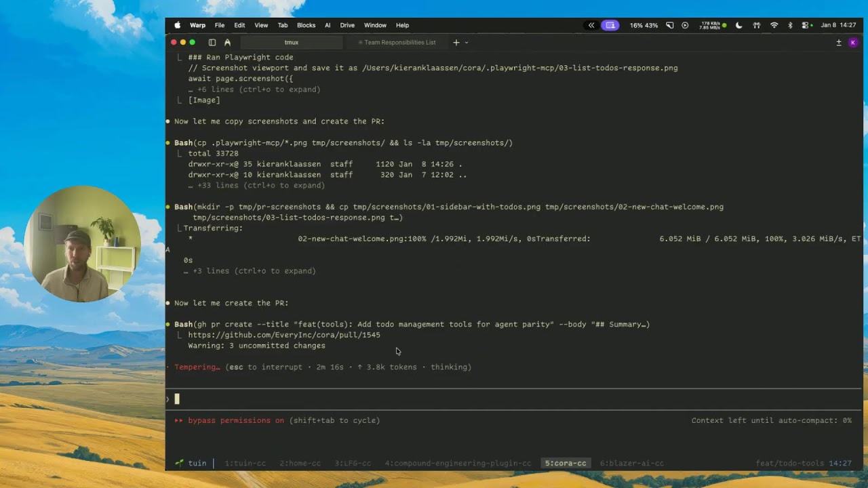This screenshot has height=488, width=868.
Task: Open the Bluetooth status menu
Action: [790, 25]
